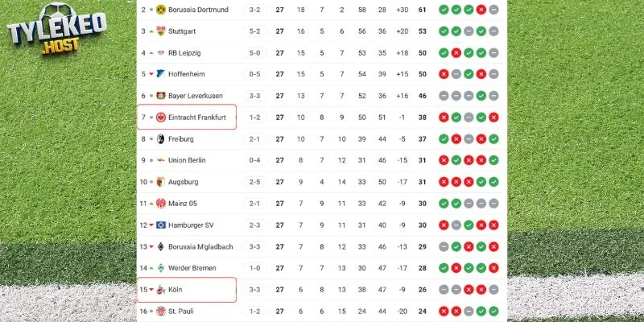This screenshot has width=644, height=322.
Task: Click the Borussia Dortmund club crest
Action: point(160,10)
